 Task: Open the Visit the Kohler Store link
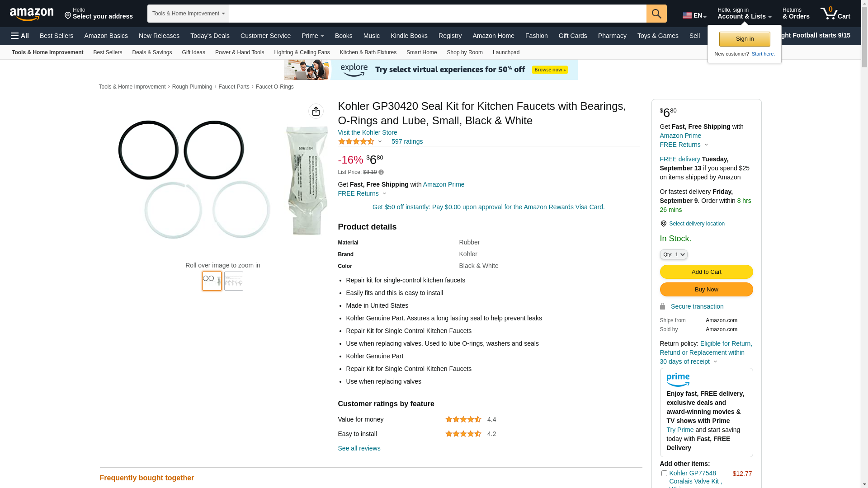click(x=367, y=132)
